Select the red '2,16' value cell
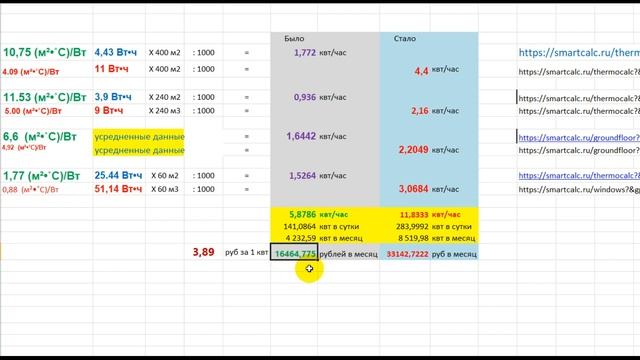This screenshot has height=360, width=640. [420, 111]
